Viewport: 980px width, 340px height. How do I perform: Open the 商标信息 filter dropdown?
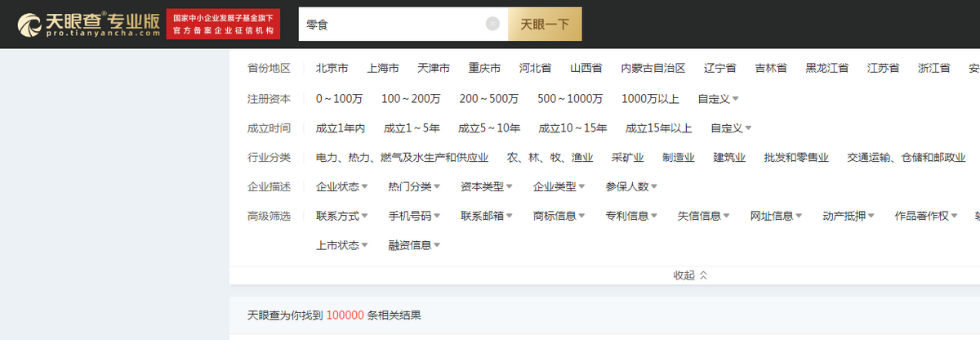click(x=559, y=217)
